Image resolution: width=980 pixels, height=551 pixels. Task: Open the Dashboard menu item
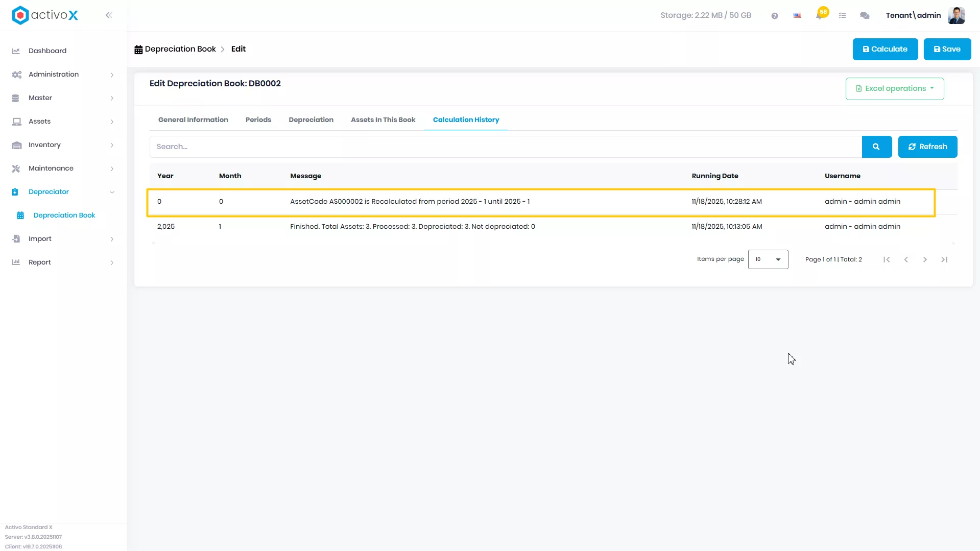coord(47,51)
